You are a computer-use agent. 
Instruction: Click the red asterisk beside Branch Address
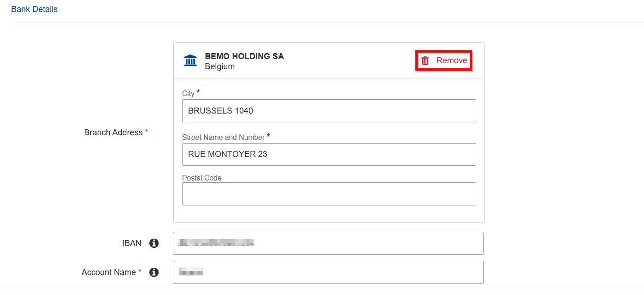[147, 132]
